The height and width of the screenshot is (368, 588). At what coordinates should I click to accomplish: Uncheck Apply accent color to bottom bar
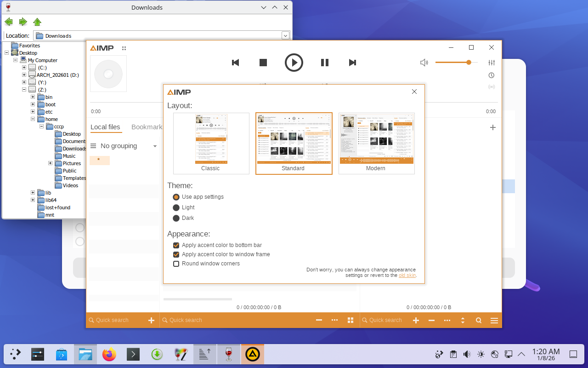tap(176, 245)
